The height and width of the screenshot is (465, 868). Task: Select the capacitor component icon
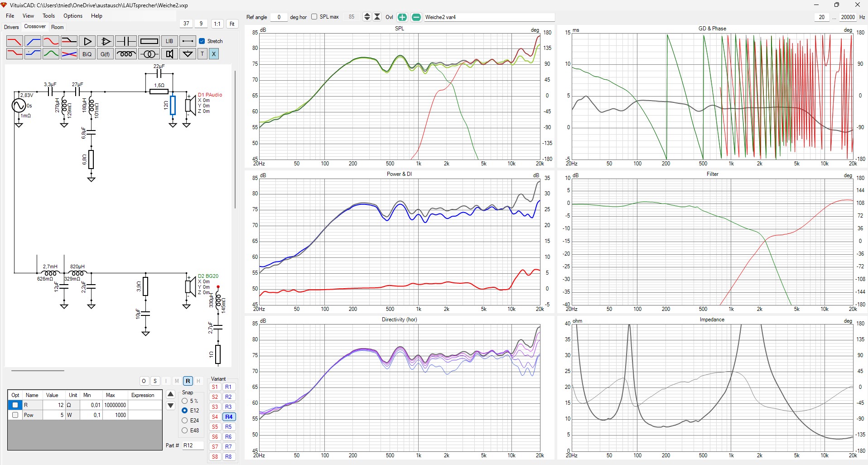tap(126, 41)
